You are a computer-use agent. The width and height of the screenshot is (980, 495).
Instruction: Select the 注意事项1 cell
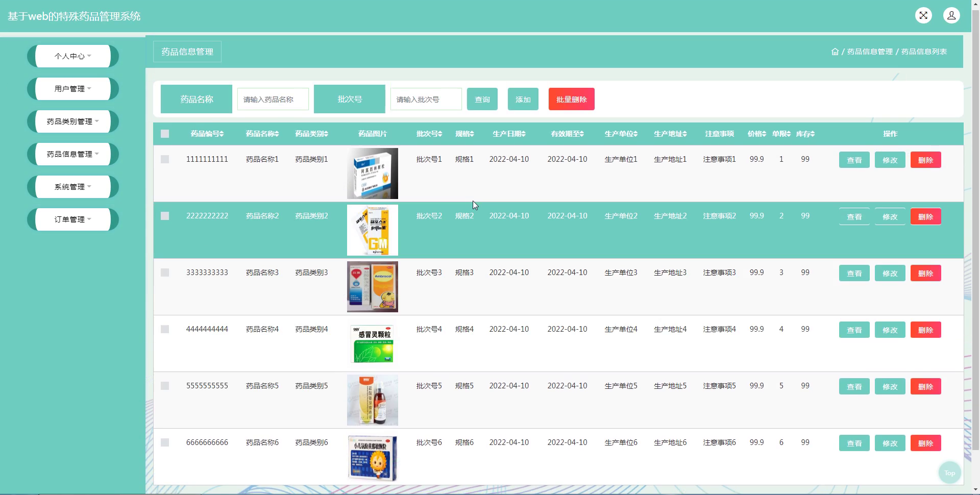pyautogui.click(x=720, y=159)
